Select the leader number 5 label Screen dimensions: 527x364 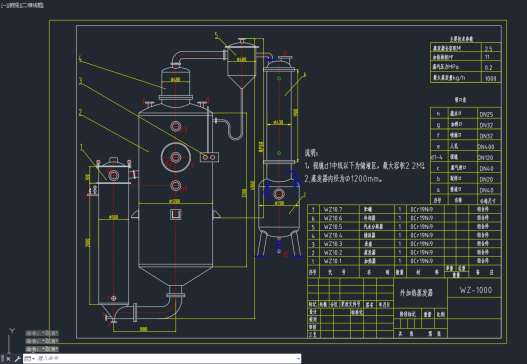(x=216, y=35)
